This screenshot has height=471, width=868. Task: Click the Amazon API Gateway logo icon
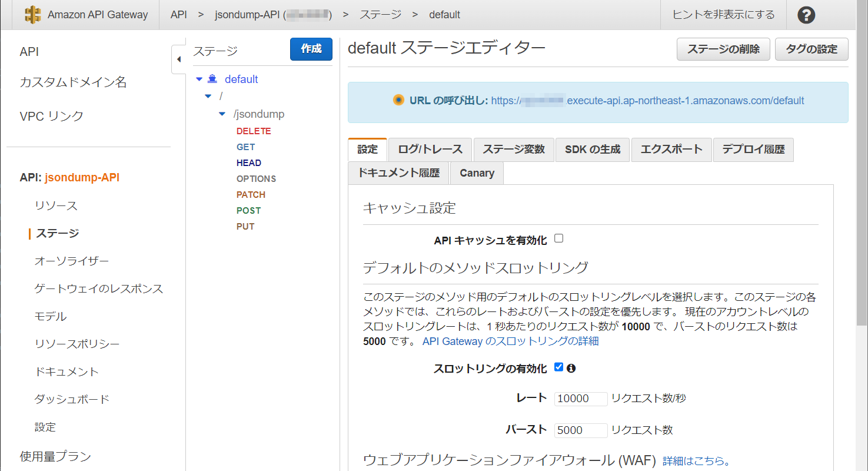point(33,15)
